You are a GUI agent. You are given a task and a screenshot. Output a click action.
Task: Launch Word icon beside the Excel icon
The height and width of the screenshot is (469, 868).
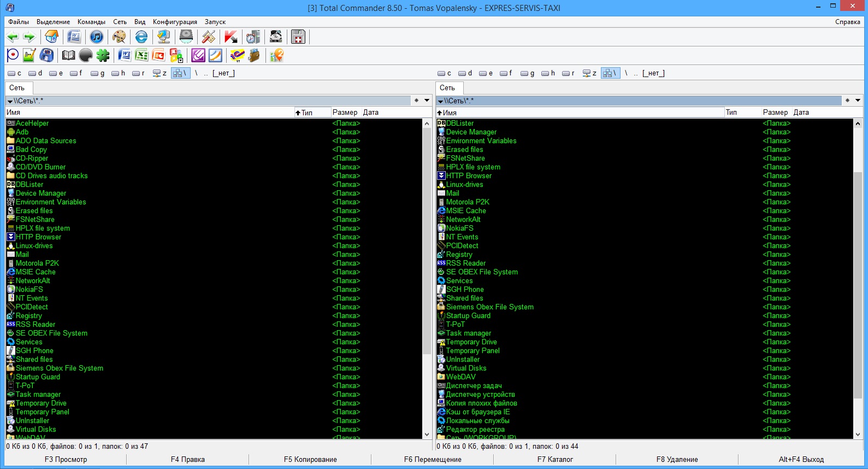tap(125, 55)
